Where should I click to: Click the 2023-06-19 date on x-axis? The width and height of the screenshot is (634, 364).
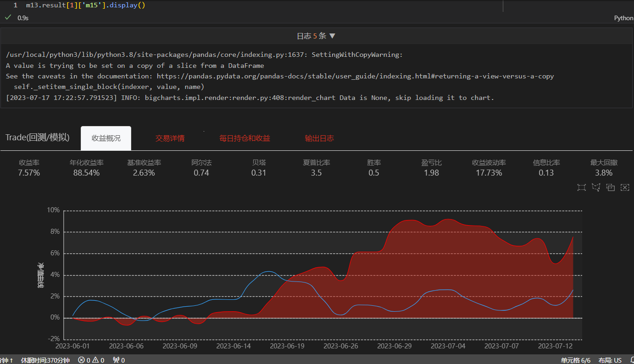click(287, 346)
